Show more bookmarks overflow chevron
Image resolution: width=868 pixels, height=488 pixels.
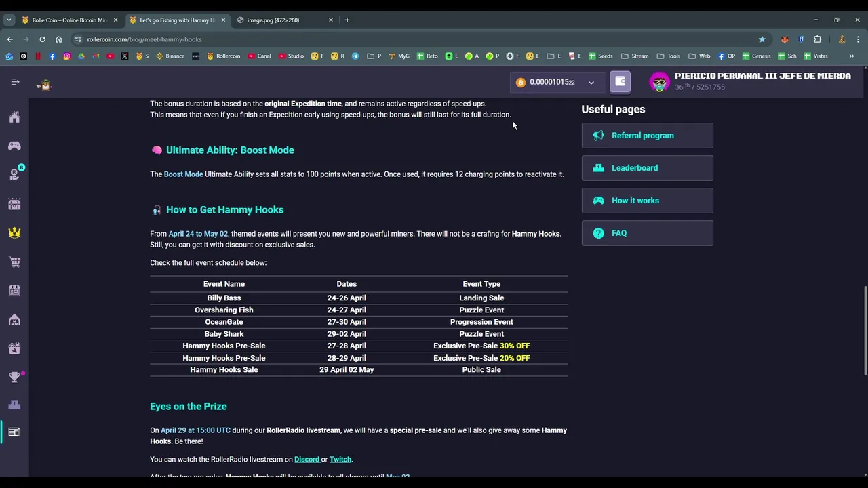point(852,56)
